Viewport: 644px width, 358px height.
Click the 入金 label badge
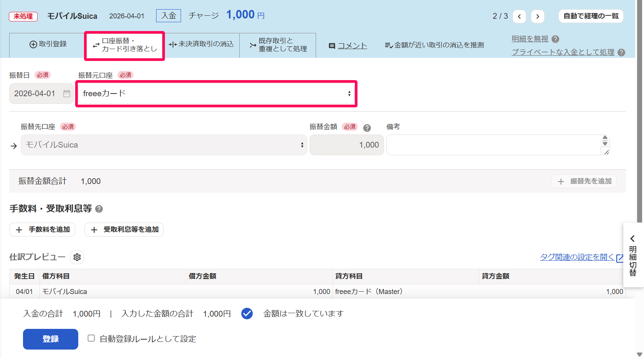pyautogui.click(x=168, y=16)
